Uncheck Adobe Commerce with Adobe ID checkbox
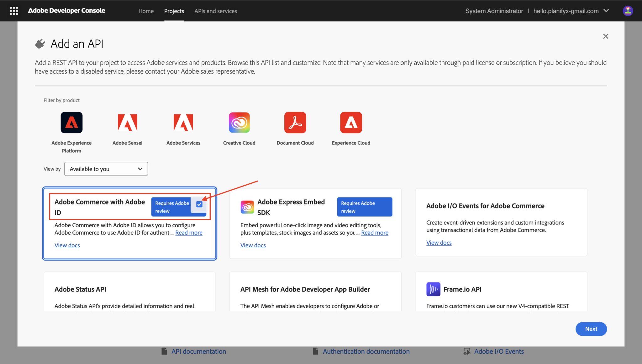Image resolution: width=642 pixels, height=364 pixels. [x=199, y=204]
